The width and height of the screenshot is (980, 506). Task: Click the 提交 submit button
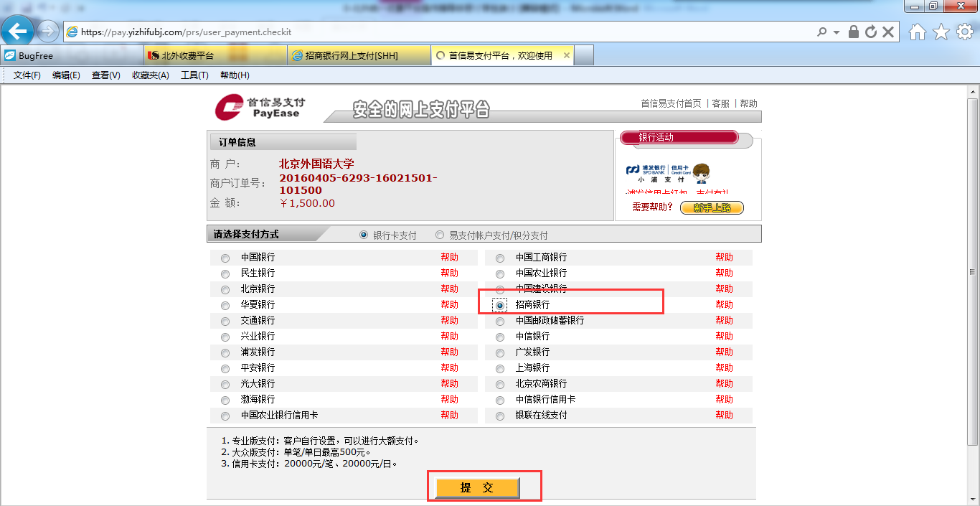(x=477, y=487)
